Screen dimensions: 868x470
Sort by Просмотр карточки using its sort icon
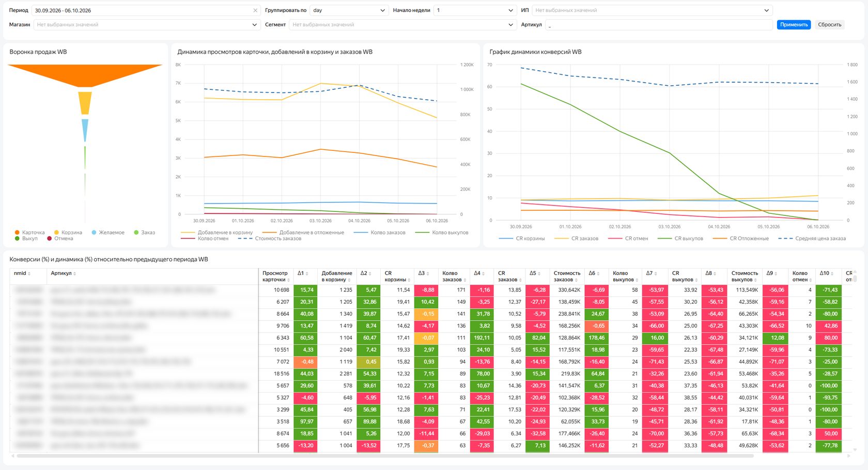point(288,280)
